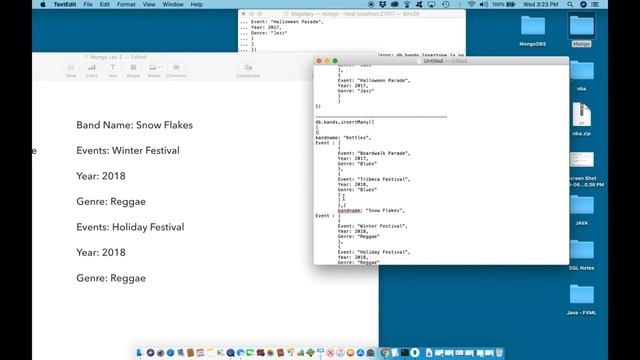Click the Collaborate button in Pages toolbar
This screenshot has width=640, height=360.
(248, 70)
